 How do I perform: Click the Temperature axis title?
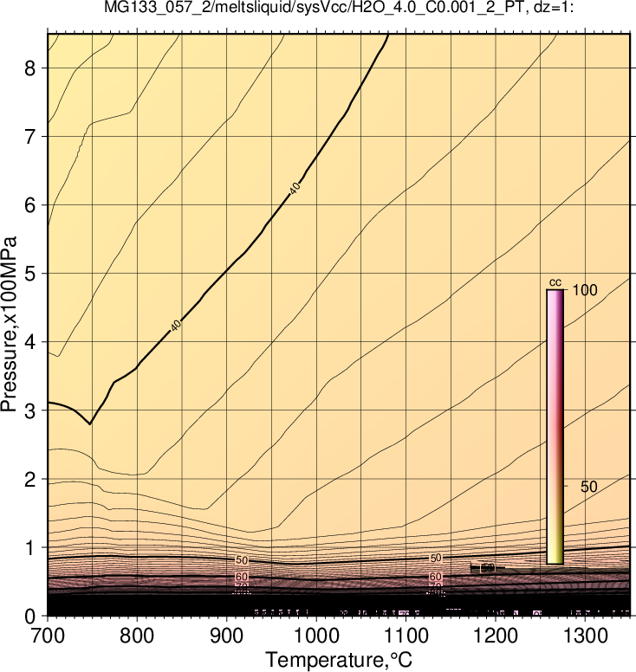click(339, 660)
